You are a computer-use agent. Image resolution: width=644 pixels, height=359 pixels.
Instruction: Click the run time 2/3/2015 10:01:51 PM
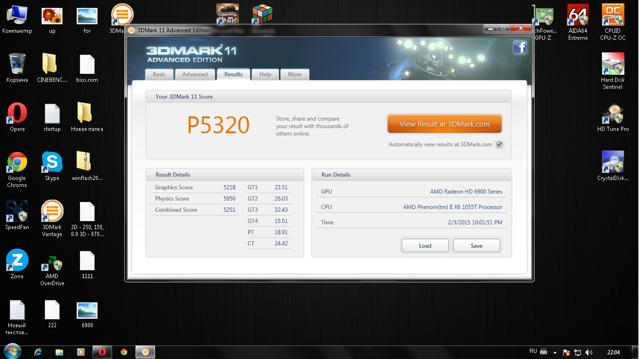(475, 223)
